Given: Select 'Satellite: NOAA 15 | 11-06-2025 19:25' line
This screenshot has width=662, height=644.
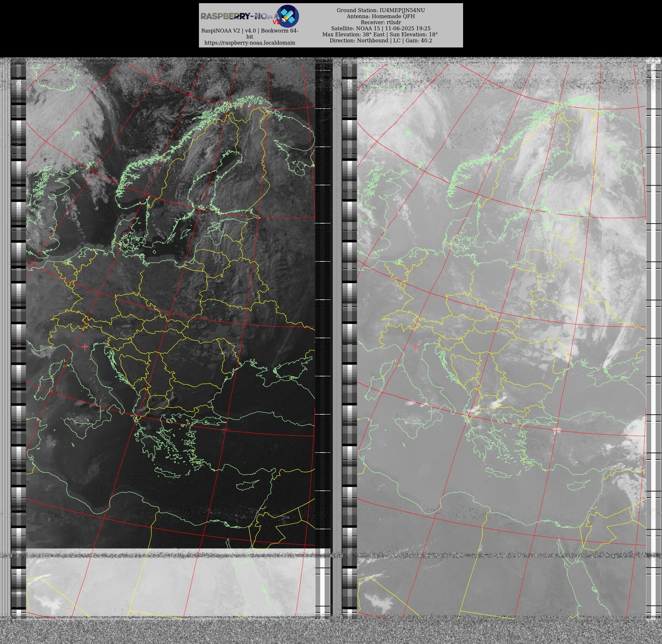Looking at the screenshot, I should (x=381, y=28).
